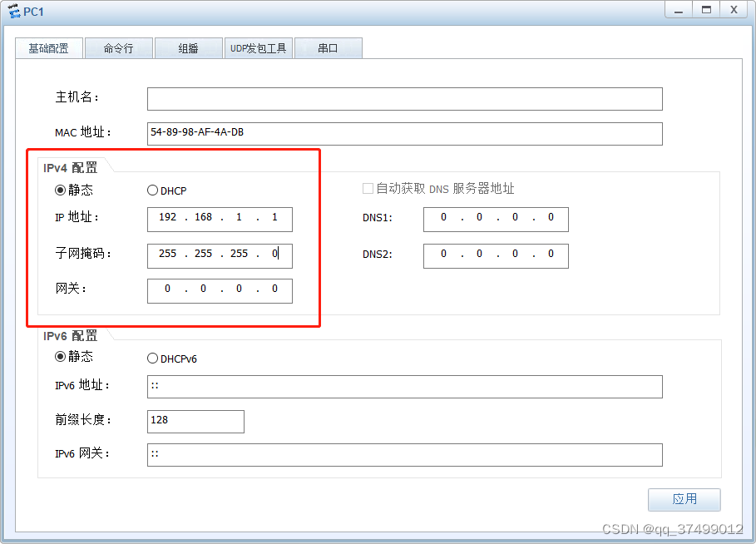
Task: Click the 前缀长度 field showing 128
Action: 195,422
